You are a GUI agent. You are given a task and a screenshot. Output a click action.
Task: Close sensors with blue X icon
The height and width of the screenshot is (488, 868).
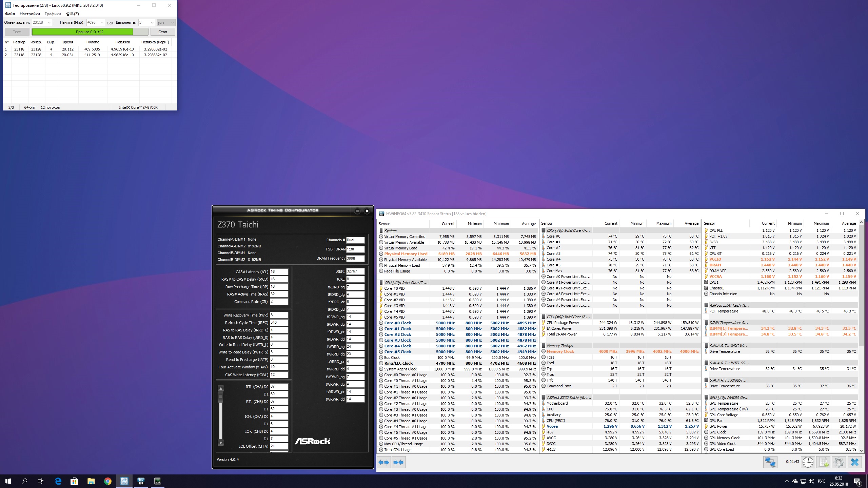855,462
